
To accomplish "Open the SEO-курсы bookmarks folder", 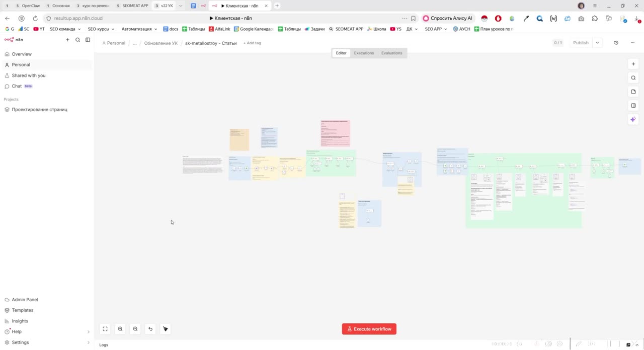I will point(101,29).
